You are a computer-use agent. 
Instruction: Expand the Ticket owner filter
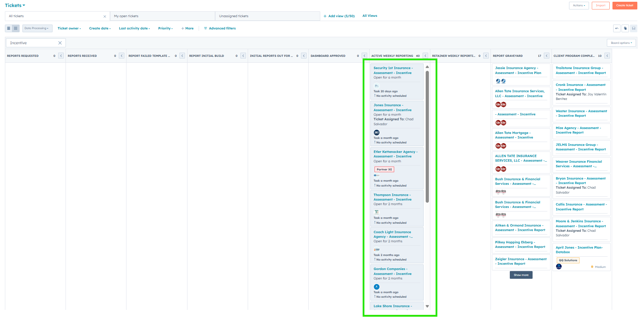pyautogui.click(x=69, y=28)
